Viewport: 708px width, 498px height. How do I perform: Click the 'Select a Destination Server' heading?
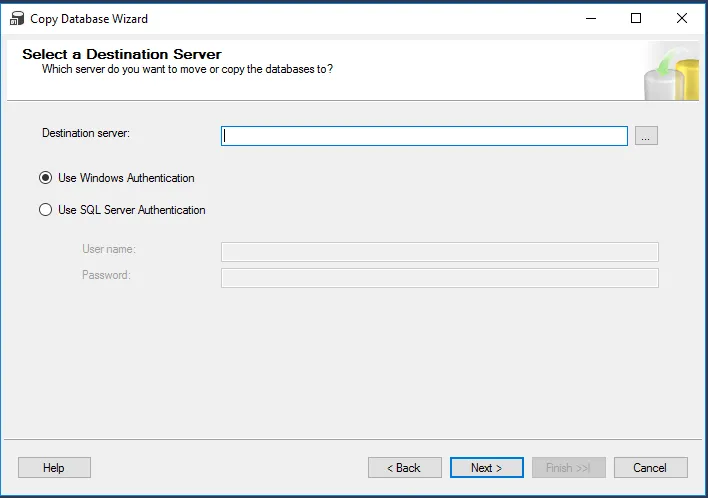click(122, 54)
